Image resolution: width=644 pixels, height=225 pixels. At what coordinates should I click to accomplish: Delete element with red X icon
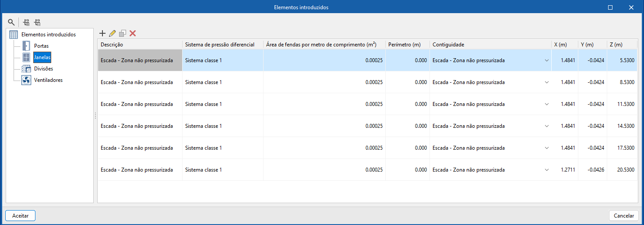click(x=133, y=33)
